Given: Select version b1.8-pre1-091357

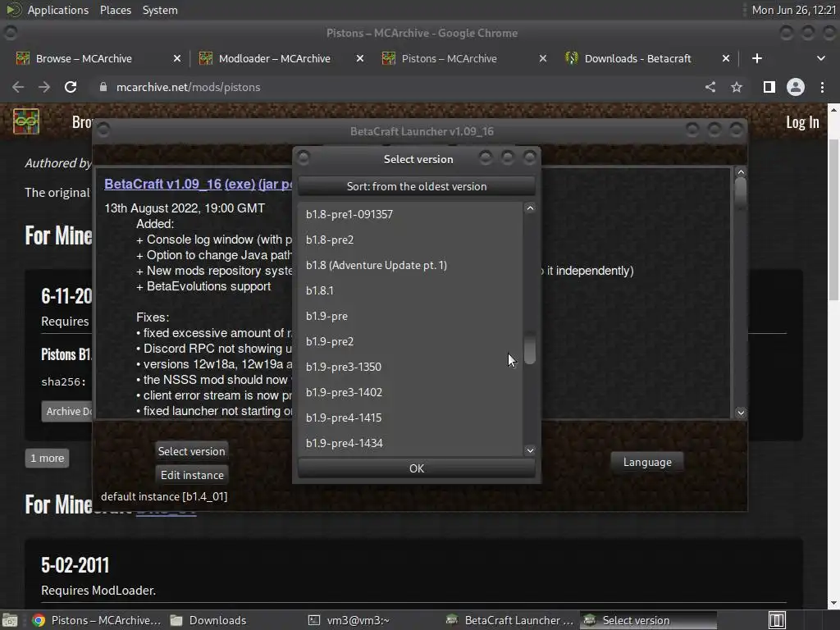Looking at the screenshot, I should 410,214.
